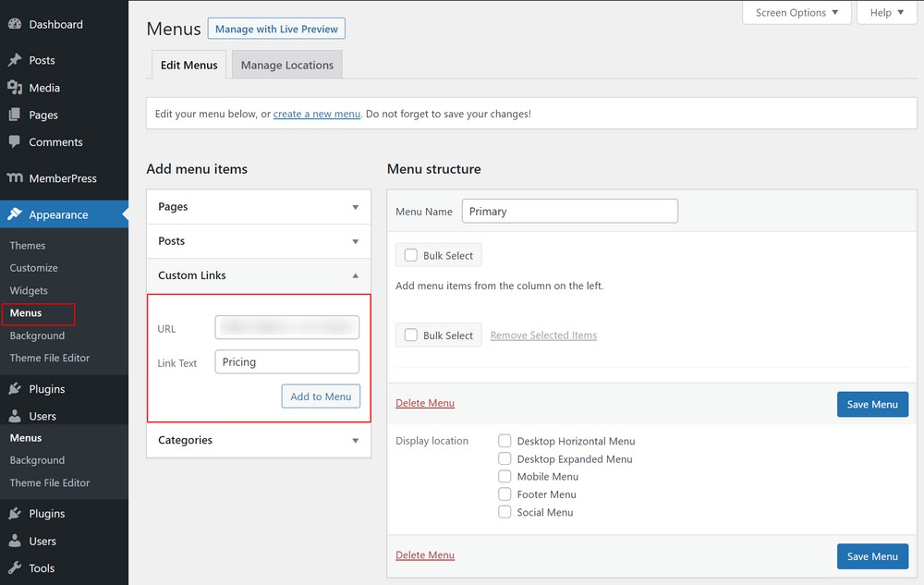
Task: Click Delete Menu link above Display location
Action: [425, 403]
